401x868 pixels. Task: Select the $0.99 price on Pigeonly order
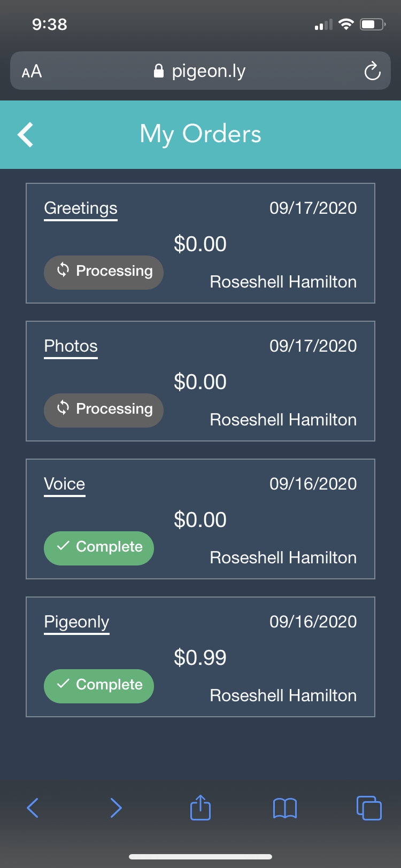(200, 657)
